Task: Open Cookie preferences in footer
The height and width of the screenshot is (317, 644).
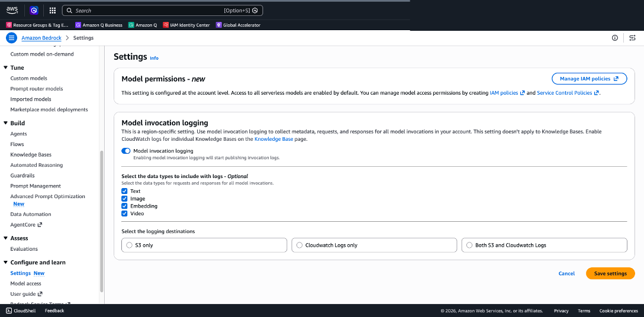Action: (x=619, y=311)
